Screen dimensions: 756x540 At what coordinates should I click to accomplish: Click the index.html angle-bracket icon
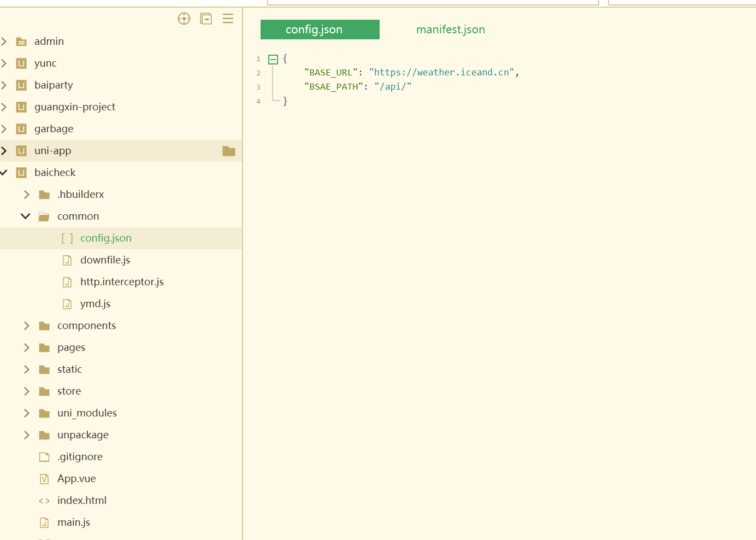pos(44,501)
